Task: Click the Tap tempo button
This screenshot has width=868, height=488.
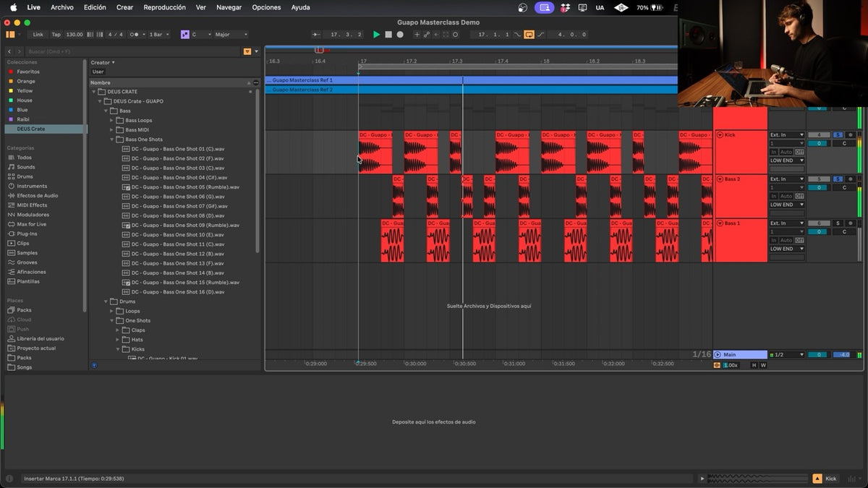Action: (x=56, y=35)
